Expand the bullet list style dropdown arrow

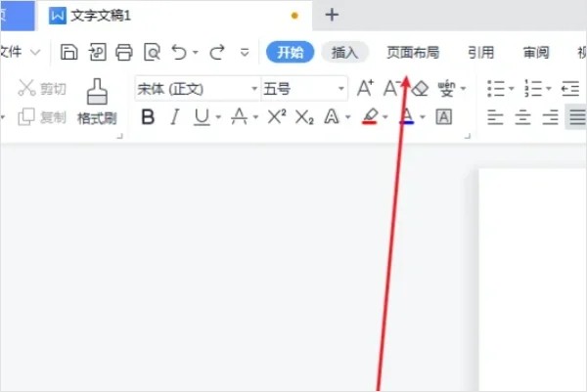pos(512,89)
